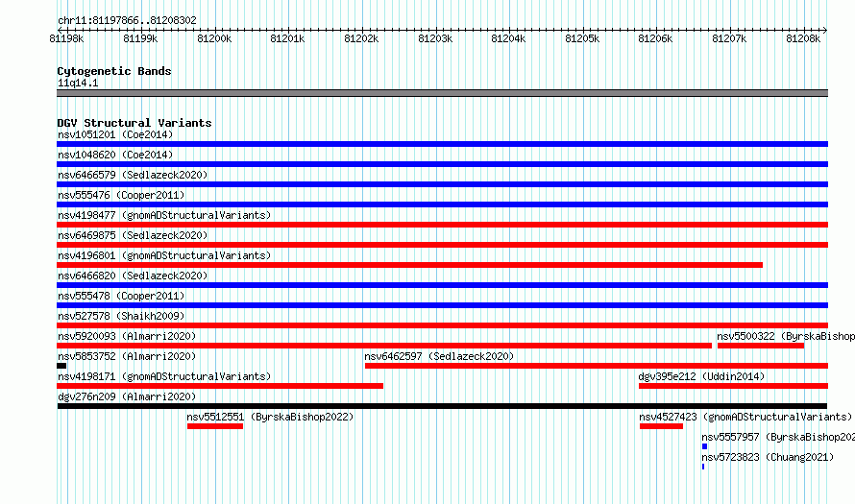Click the Cytogenetic Bands track title

point(114,71)
